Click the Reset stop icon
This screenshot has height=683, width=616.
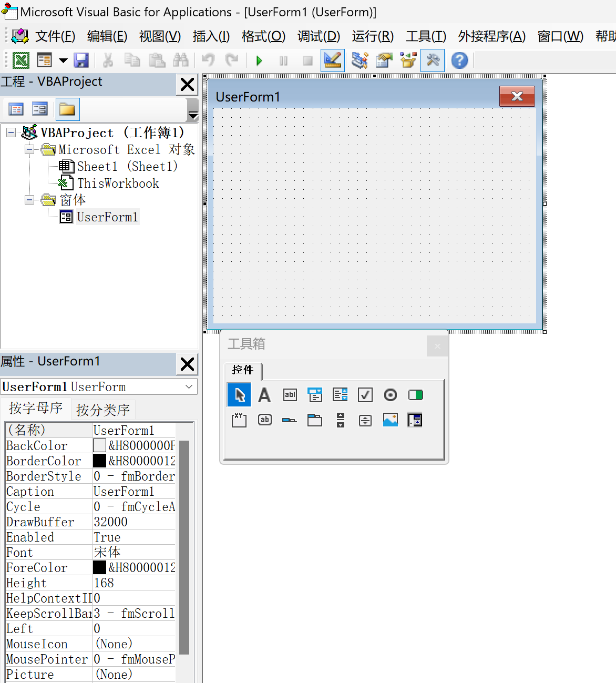(307, 60)
